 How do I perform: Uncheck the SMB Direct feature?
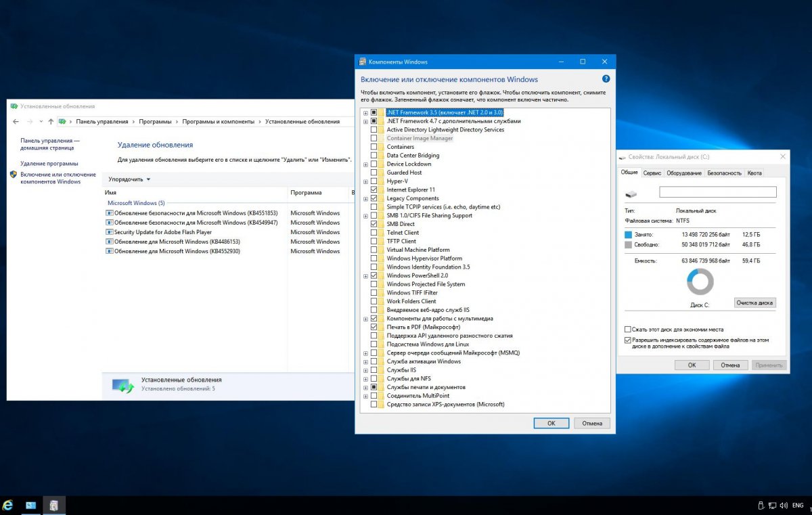point(374,224)
